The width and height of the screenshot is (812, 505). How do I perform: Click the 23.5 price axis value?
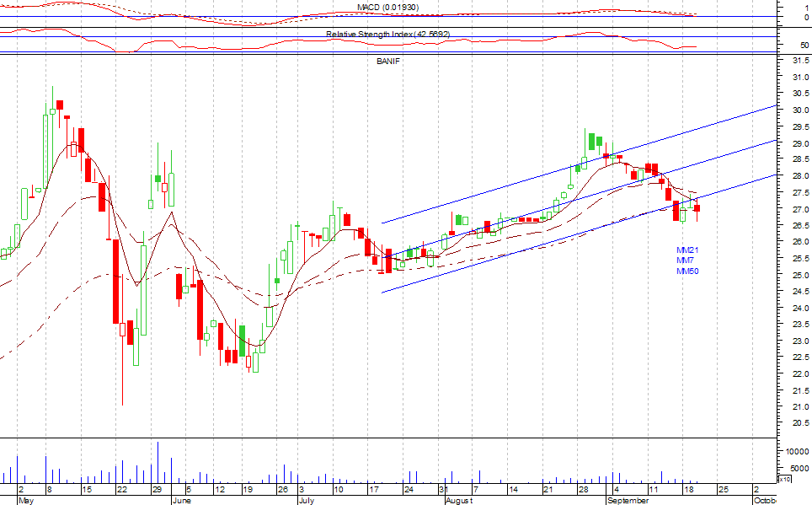coord(800,325)
